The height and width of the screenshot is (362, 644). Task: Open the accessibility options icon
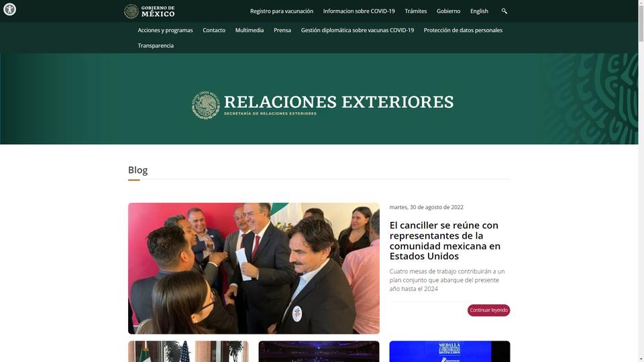9,9
